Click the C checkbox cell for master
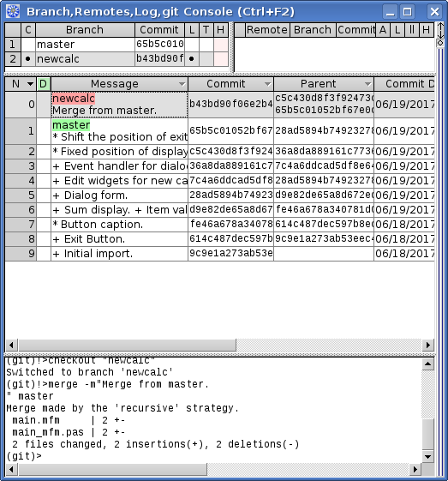Screen dimensions: 448x481 [x=28, y=45]
